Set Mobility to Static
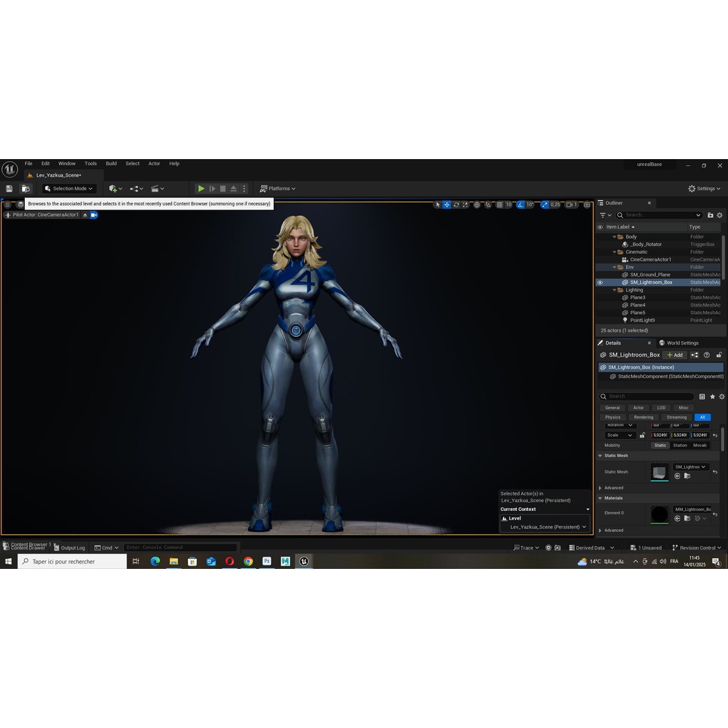 tap(660, 446)
